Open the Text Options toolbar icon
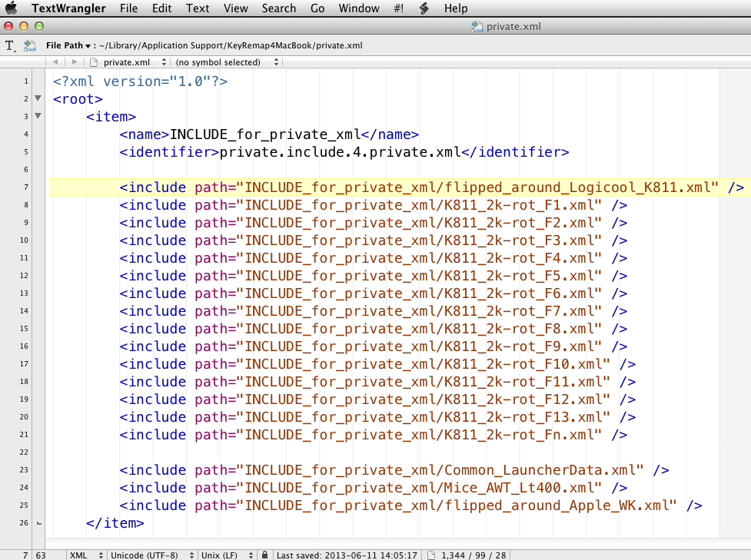The image size is (751, 560). 10,46
